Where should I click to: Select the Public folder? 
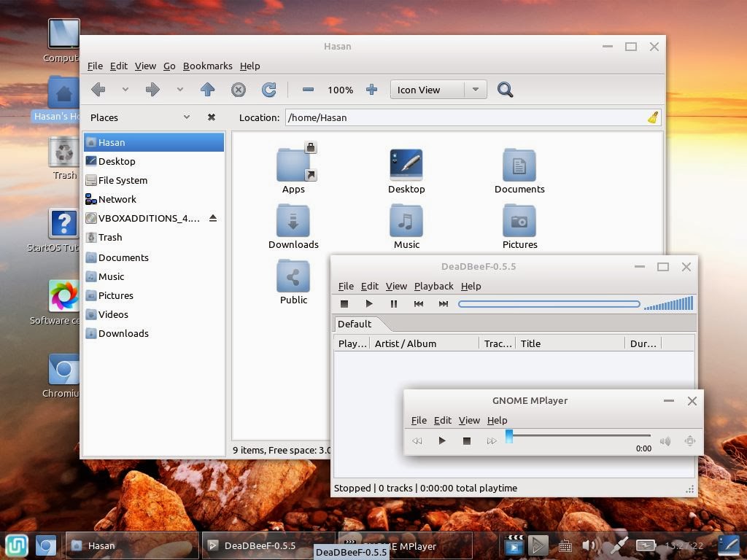tap(293, 282)
